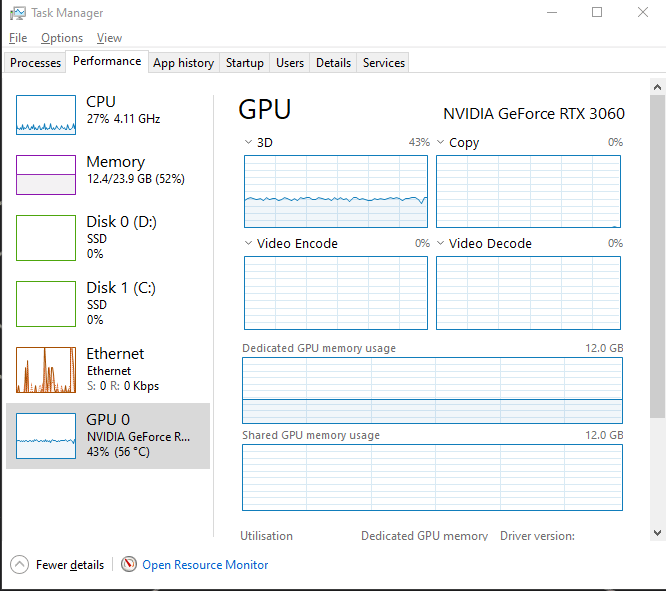Switch to the App history tab

(x=183, y=62)
